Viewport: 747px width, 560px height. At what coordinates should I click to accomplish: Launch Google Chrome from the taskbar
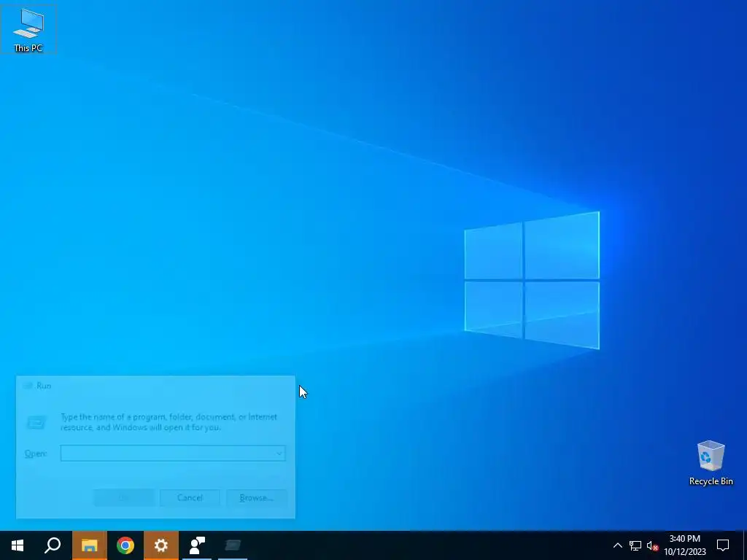pos(125,545)
